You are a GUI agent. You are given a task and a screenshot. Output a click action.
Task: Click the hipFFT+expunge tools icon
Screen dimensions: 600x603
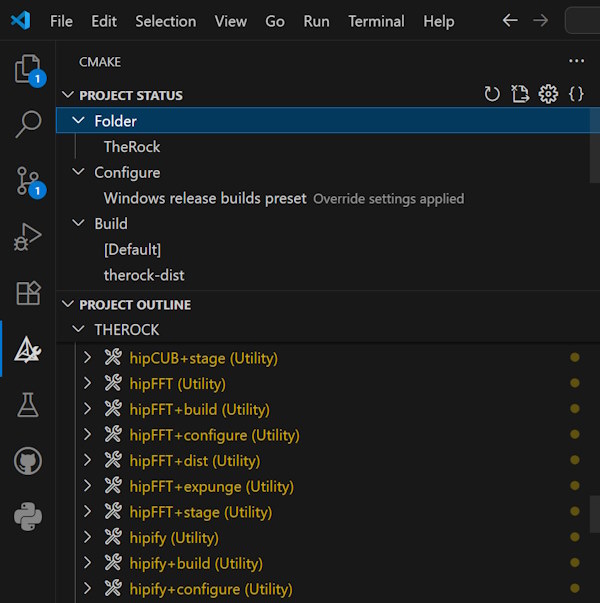pos(113,486)
